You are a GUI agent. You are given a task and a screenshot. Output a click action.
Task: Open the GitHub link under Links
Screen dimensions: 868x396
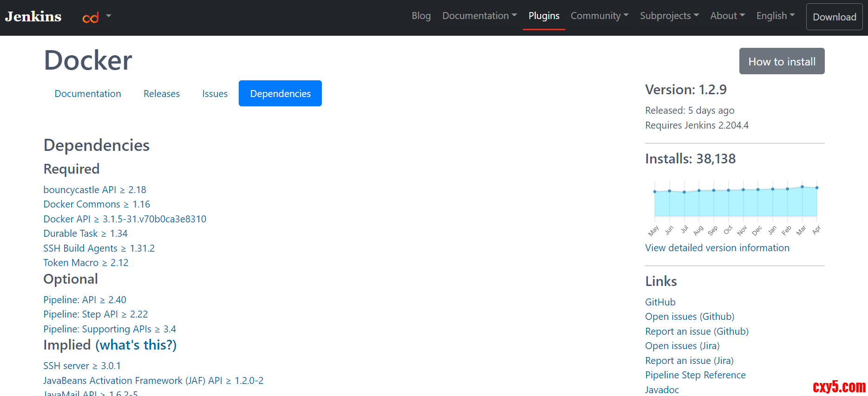click(x=660, y=302)
